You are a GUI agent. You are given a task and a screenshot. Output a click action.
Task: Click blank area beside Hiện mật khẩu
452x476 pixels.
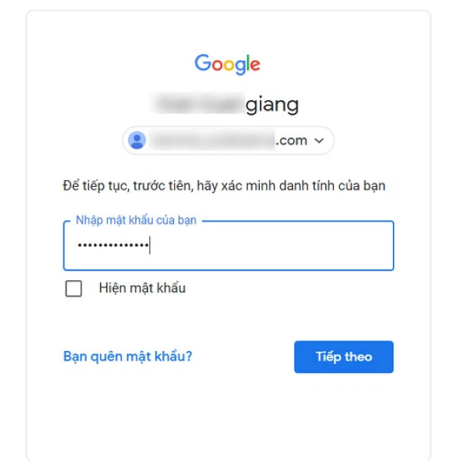point(289,288)
